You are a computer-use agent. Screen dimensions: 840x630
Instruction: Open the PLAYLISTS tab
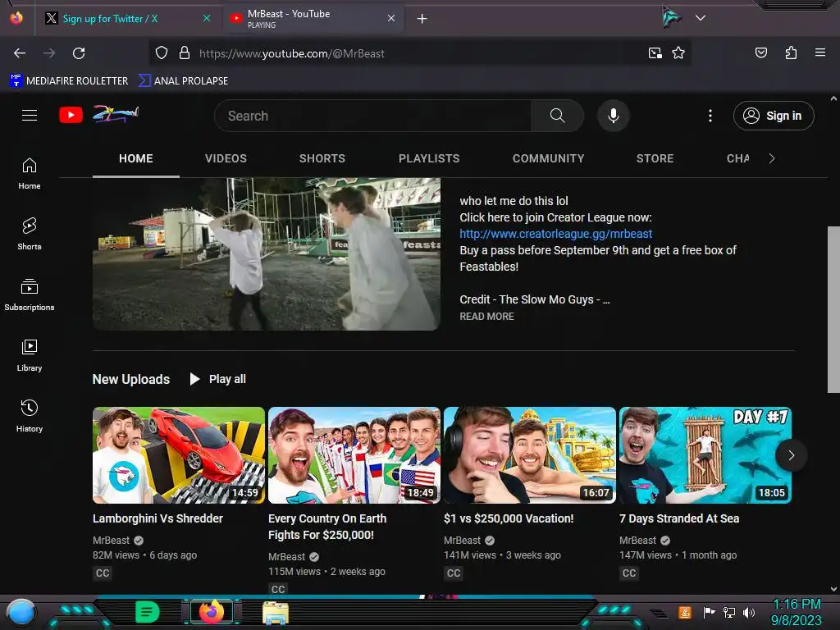[x=429, y=158]
